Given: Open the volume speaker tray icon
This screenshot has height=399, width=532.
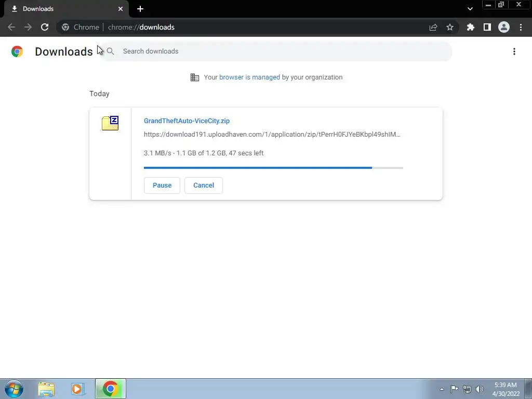Looking at the screenshot, I should coord(480,389).
